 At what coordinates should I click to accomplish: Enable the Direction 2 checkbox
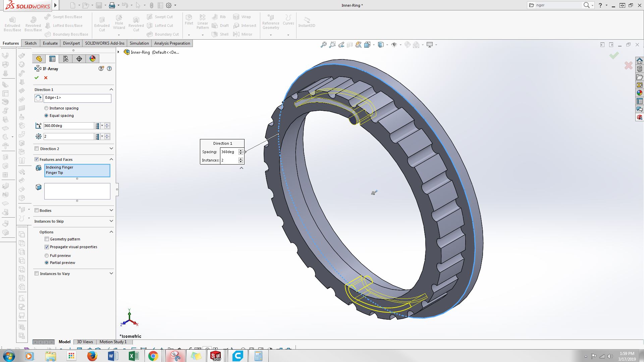point(37,148)
